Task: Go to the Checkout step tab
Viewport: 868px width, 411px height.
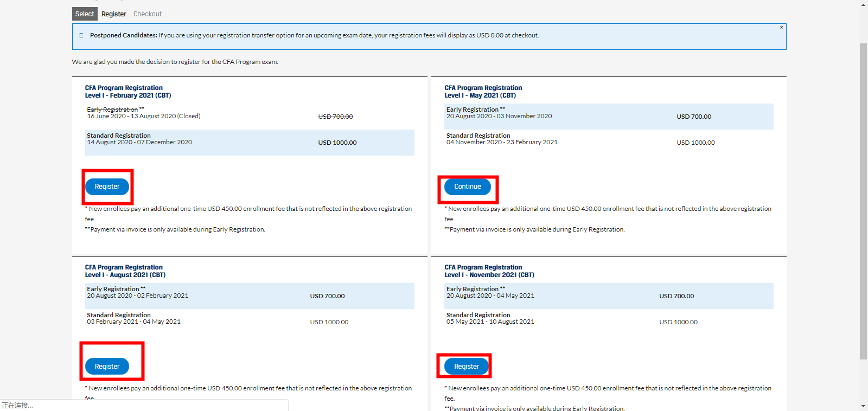Action: click(x=148, y=14)
